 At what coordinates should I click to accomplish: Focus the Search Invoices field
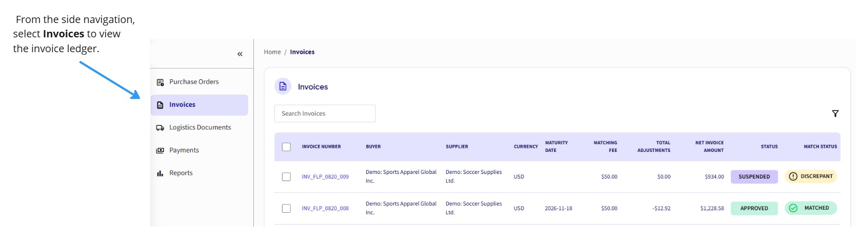click(x=325, y=114)
